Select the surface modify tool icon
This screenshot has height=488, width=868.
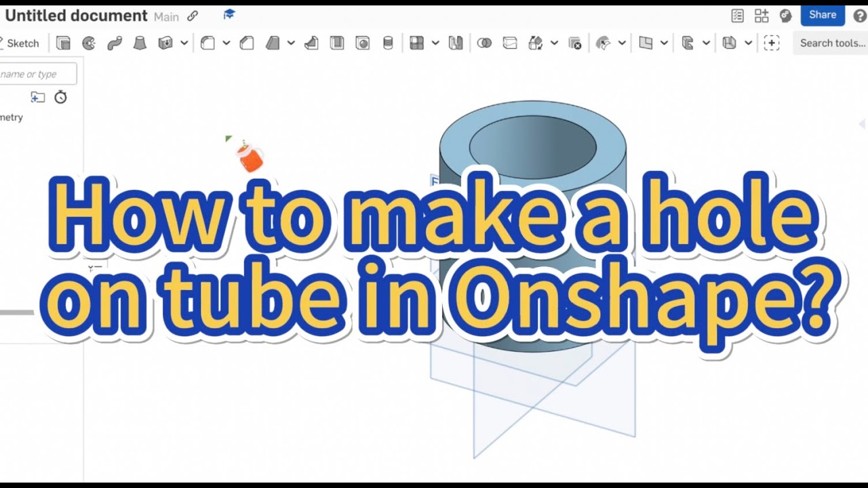click(x=602, y=43)
